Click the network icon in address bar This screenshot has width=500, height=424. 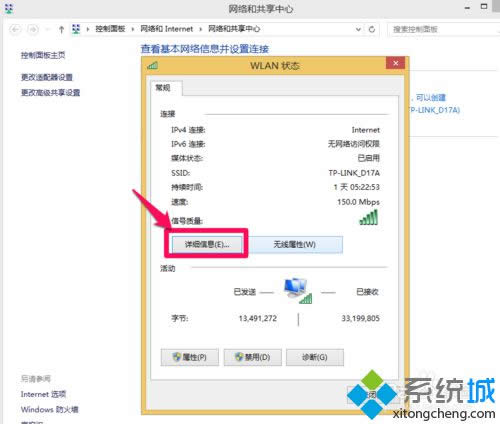76,29
